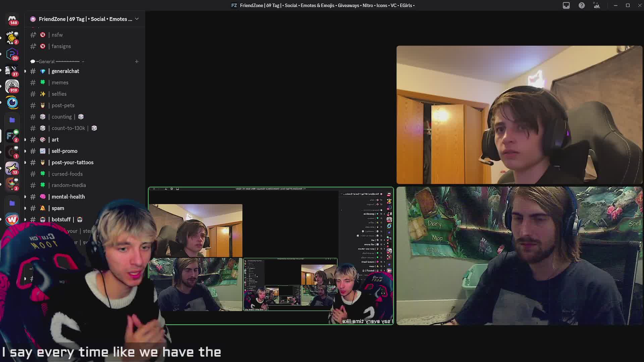The height and width of the screenshot is (362, 644).
Task: Open the memes channel
Action: click(x=60, y=82)
